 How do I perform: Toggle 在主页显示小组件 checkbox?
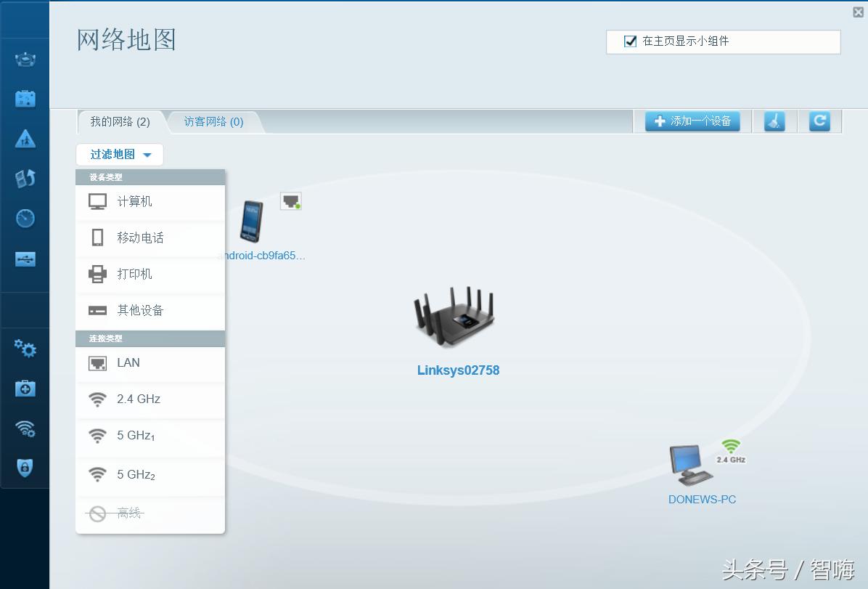point(630,41)
